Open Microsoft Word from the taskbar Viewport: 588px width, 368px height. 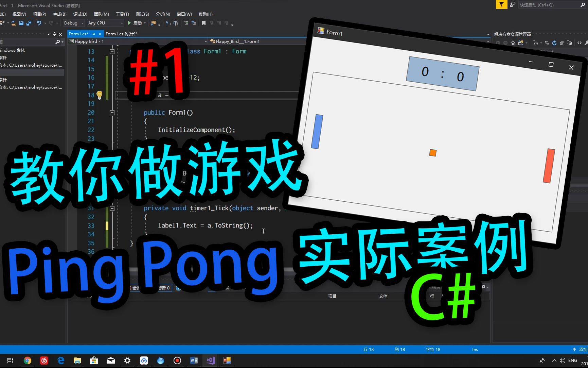tap(194, 361)
